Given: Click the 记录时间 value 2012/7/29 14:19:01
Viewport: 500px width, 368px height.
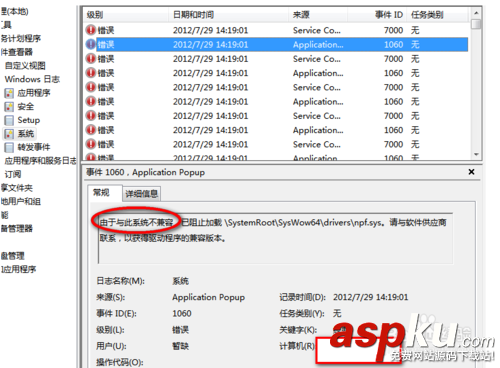Looking at the screenshot, I should click(370, 297).
